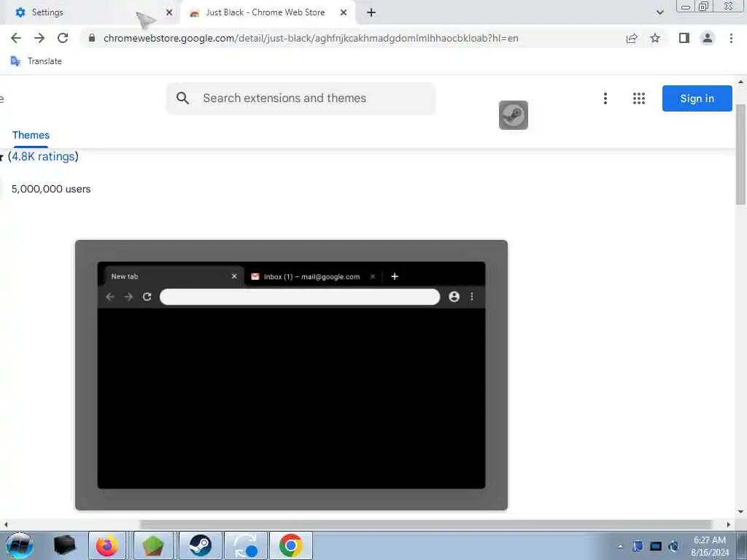The image size is (747, 560).
Task: Go back to the previous page
Action: [16, 38]
